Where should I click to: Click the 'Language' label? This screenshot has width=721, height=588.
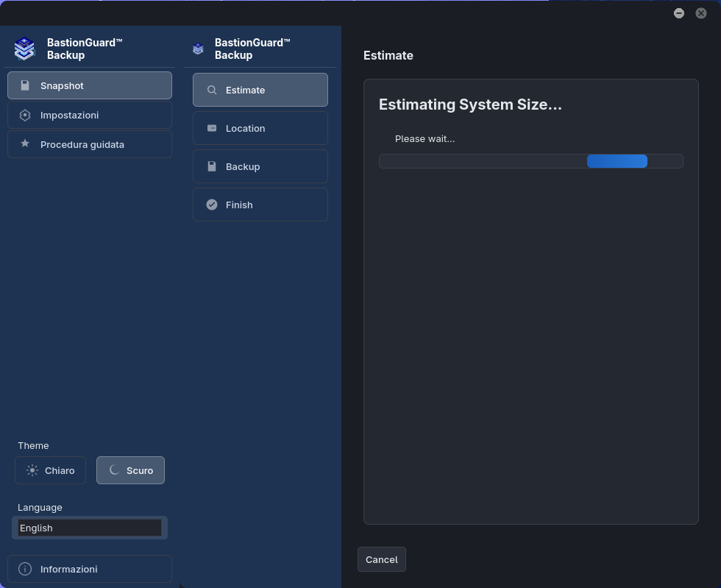[40, 507]
